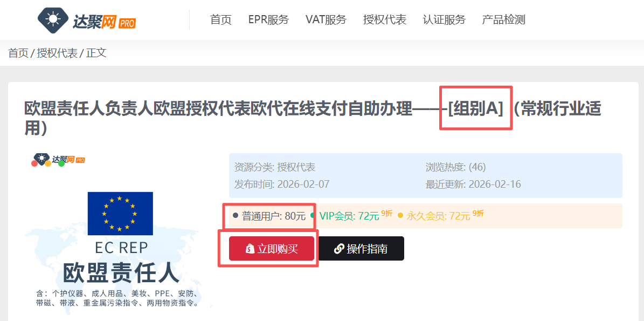The image size is (644, 321).
Task: Open the EPR服务 menu item
Action: pyautogui.click(x=268, y=19)
